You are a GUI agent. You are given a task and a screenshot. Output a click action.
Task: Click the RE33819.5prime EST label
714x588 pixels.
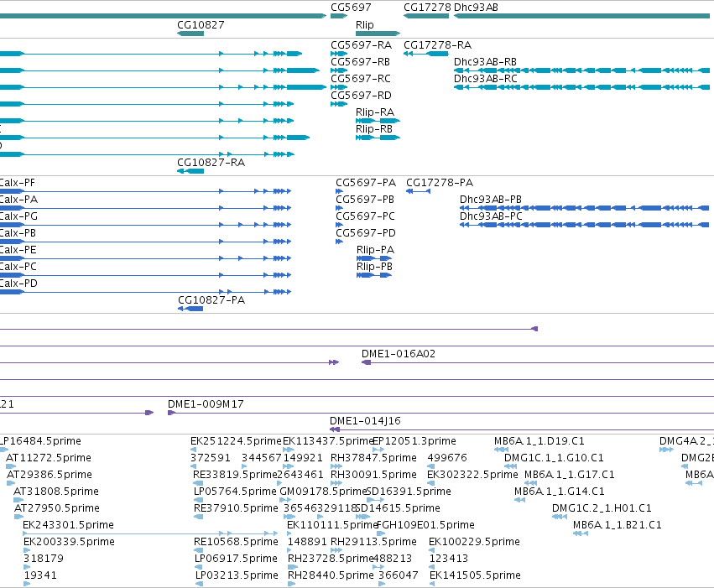[236, 475]
